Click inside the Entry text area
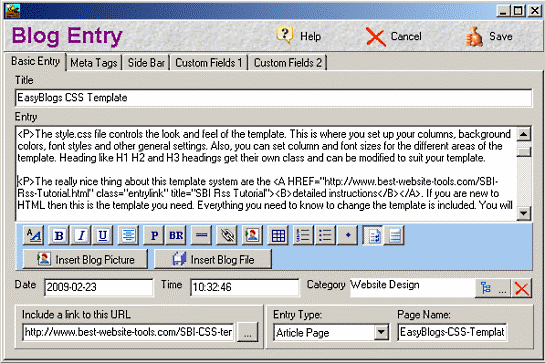545x363 pixels. tap(266, 174)
